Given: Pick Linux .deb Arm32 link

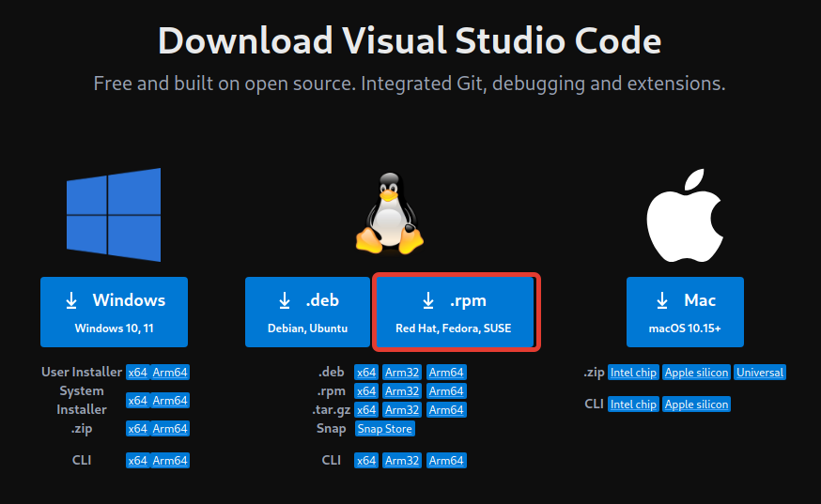Looking at the screenshot, I should point(402,372).
